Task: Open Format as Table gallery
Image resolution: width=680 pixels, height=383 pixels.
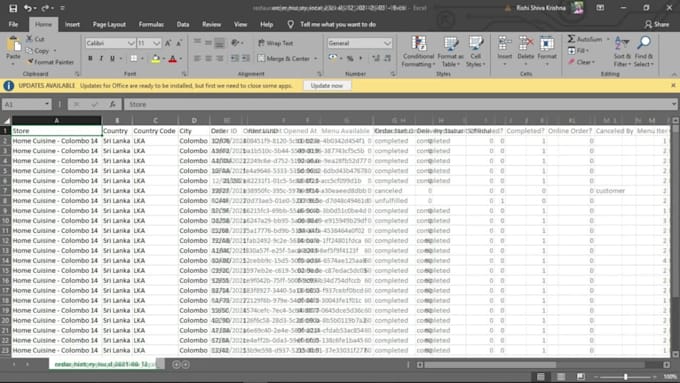Action: point(451,52)
